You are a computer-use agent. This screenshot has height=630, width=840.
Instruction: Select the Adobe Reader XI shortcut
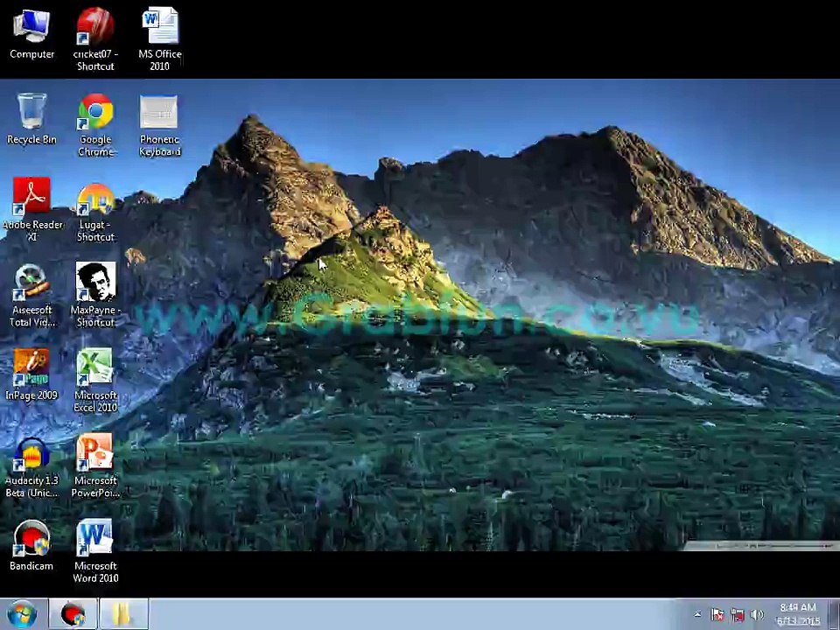pos(32,209)
